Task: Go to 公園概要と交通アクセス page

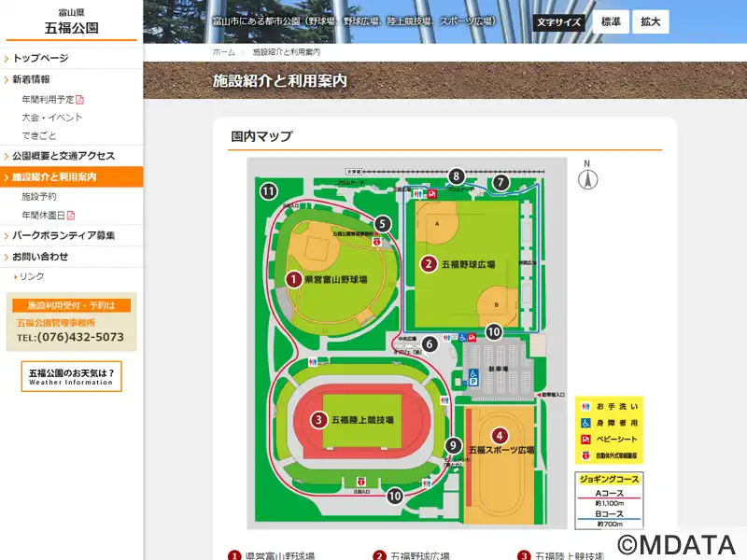Action: coord(63,156)
